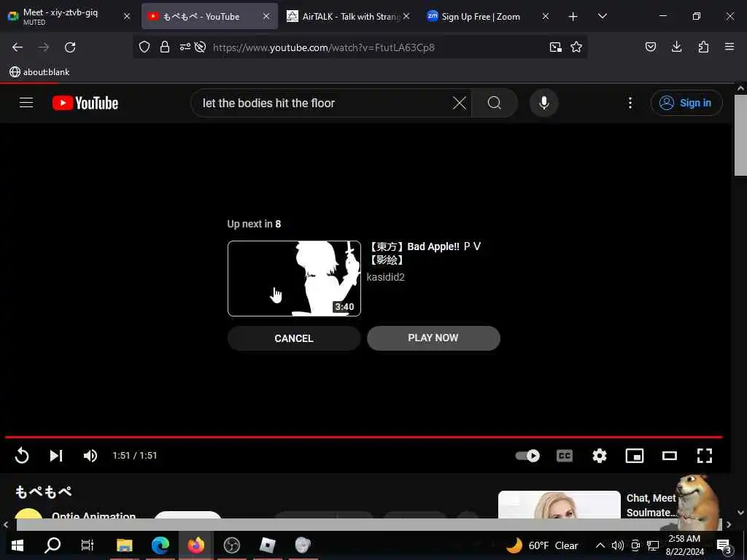Click the horizontal page scrollbar
747x560 pixels.
tap(369, 524)
